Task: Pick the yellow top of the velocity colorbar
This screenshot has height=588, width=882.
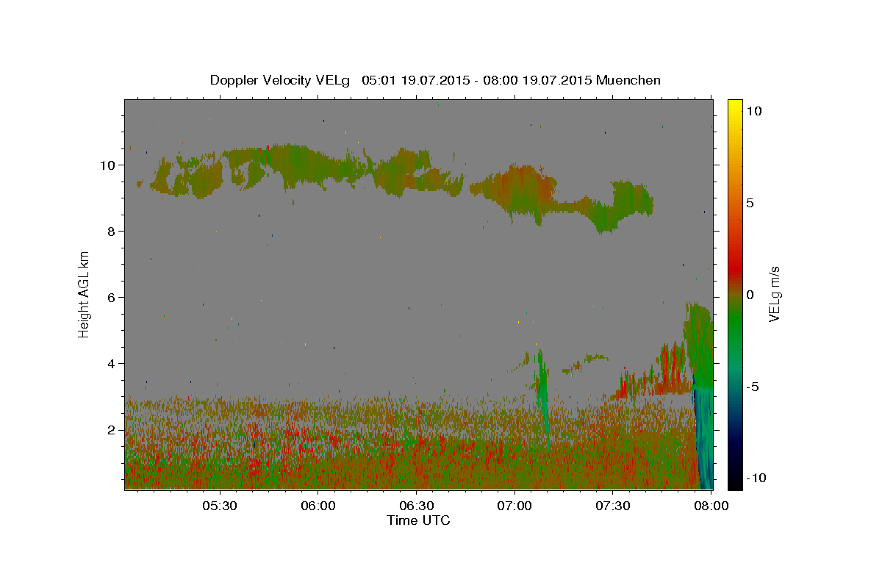Action: pos(734,105)
